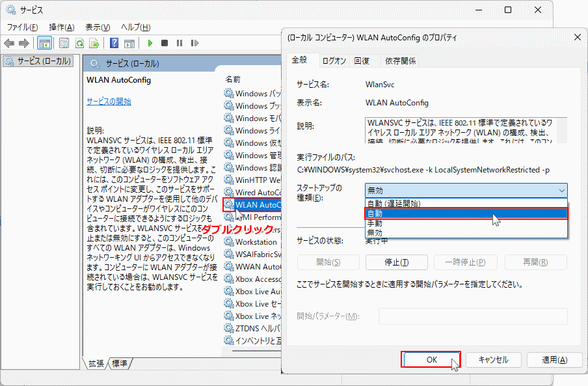Click the Restart Service toolbar icon
The image size is (588, 386).
click(x=194, y=43)
